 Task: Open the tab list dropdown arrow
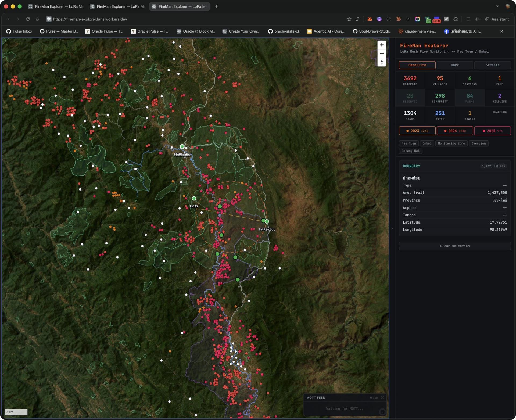(497, 6)
